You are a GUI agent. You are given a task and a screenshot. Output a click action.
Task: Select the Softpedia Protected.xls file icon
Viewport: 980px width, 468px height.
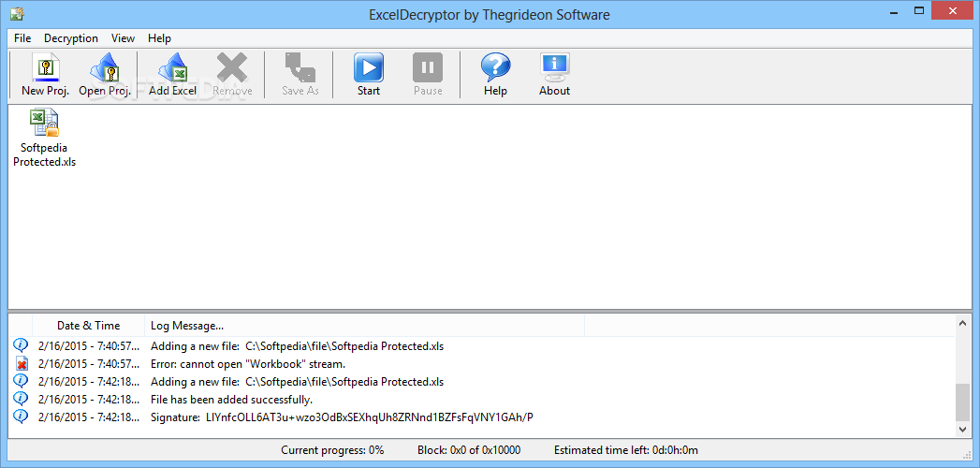click(44, 139)
